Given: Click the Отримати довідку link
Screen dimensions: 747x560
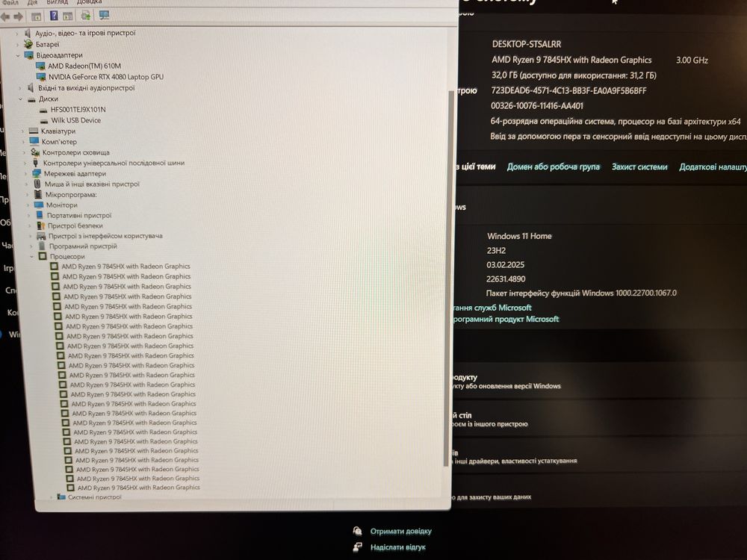Looking at the screenshot, I should [400, 531].
